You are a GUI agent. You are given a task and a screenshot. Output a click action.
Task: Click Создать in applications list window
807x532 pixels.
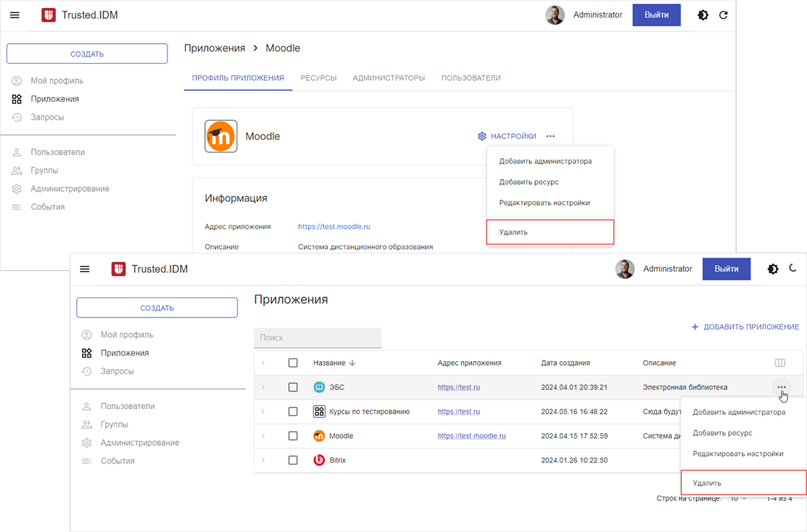tap(157, 308)
